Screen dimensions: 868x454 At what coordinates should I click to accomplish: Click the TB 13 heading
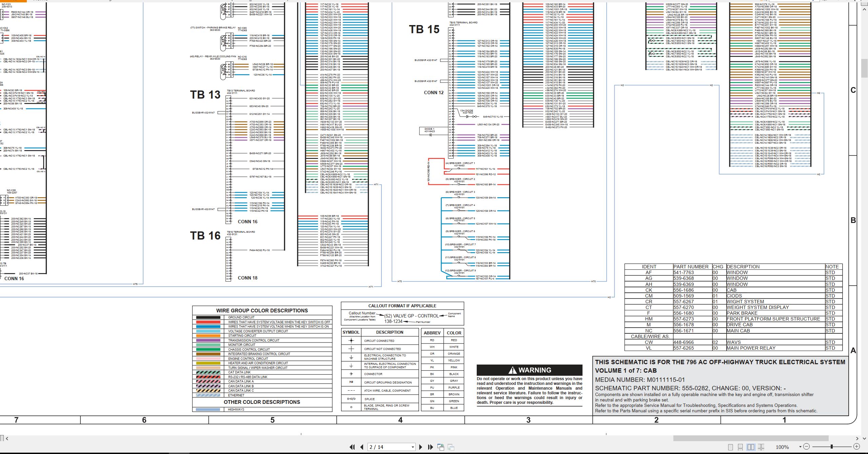coord(205,95)
